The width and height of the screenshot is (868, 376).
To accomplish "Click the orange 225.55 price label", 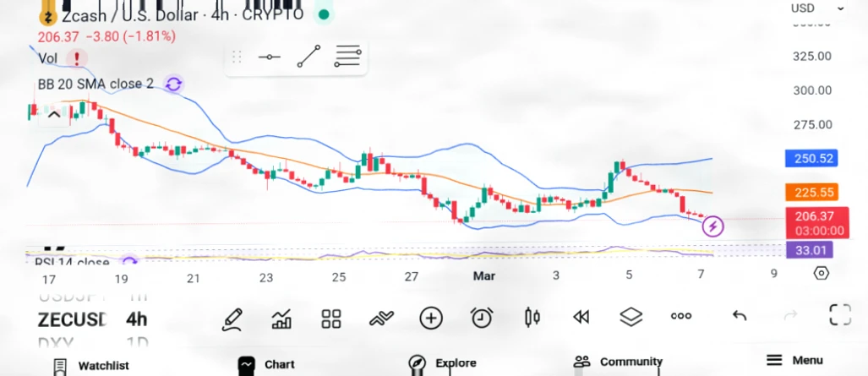I will point(811,193).
